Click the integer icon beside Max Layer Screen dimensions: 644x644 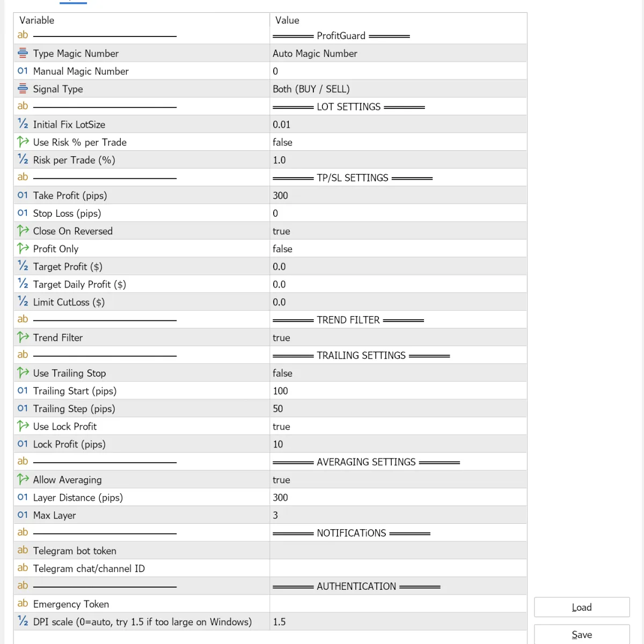[23, 515]
